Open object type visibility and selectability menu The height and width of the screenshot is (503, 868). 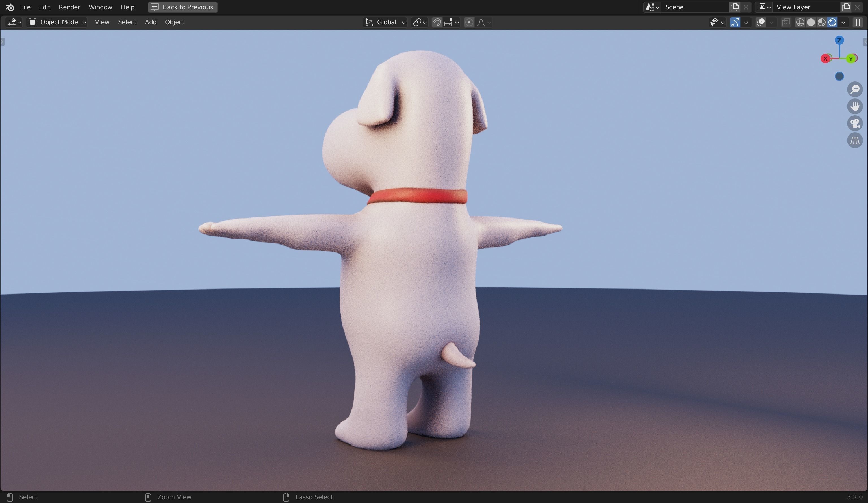pyautogui.click(x=717, y=22)
